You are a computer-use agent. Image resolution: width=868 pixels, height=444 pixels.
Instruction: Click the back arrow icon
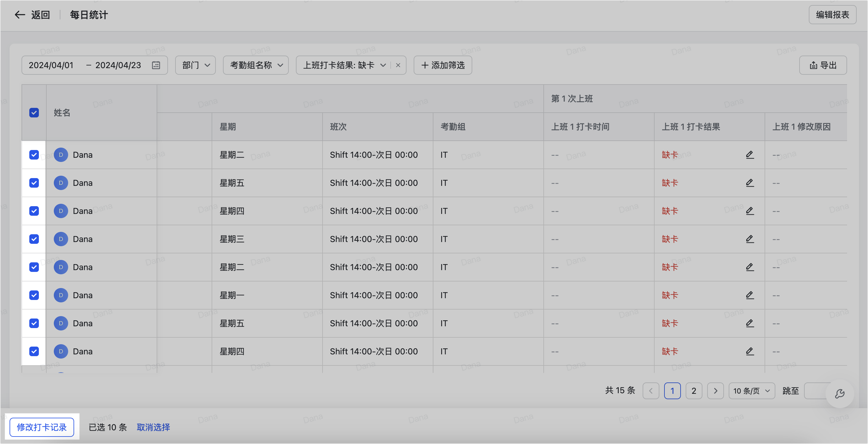tap(20, 15)
